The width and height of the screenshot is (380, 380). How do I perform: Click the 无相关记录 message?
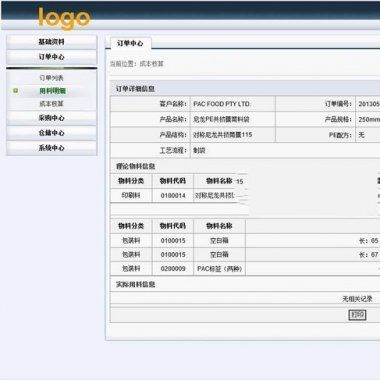click(357, 299)
